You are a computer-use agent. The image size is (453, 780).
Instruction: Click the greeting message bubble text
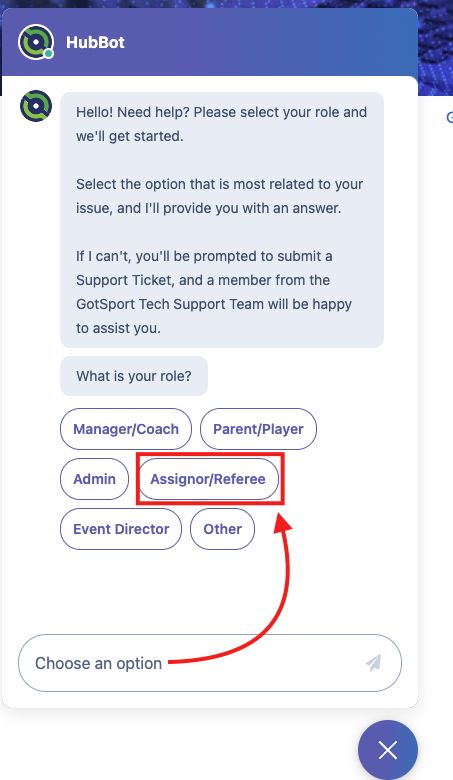222,220
